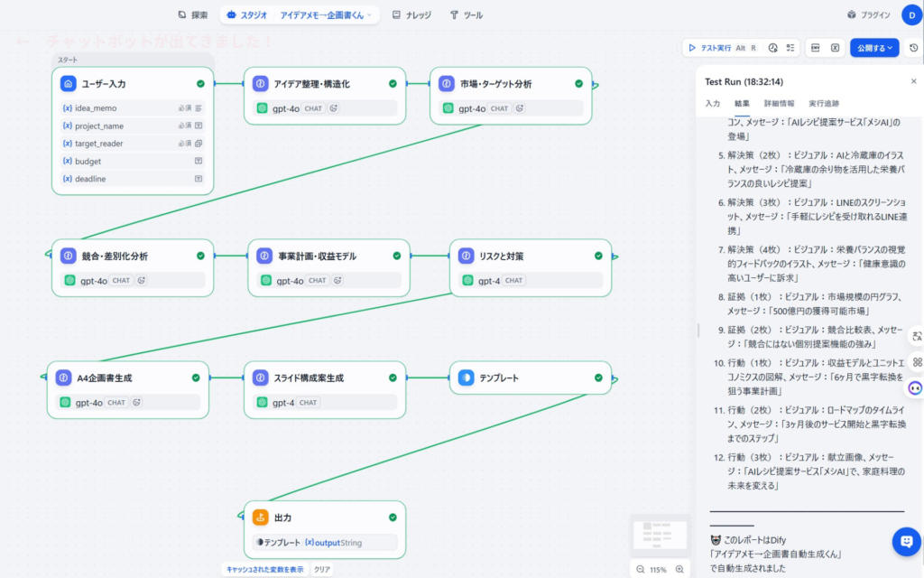Screen dimensions: 924x578
Task: Switch to the 結果 tab
Action: (742, 103)
